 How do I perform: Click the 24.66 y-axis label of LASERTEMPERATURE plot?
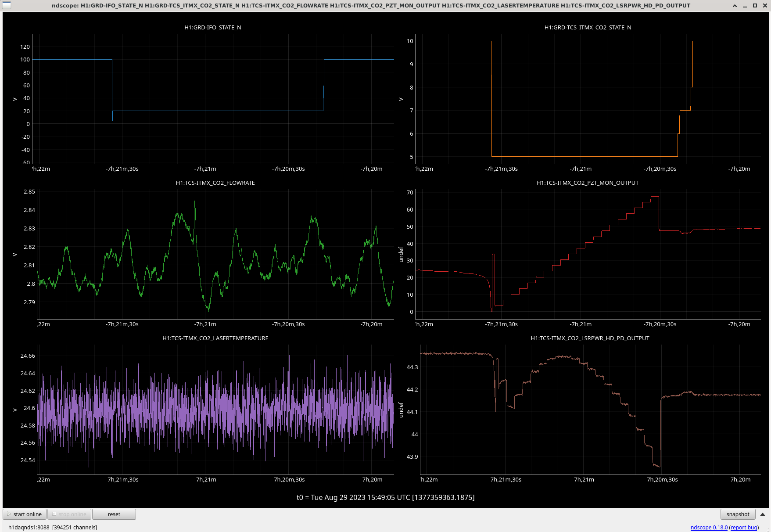pos(28,356)
